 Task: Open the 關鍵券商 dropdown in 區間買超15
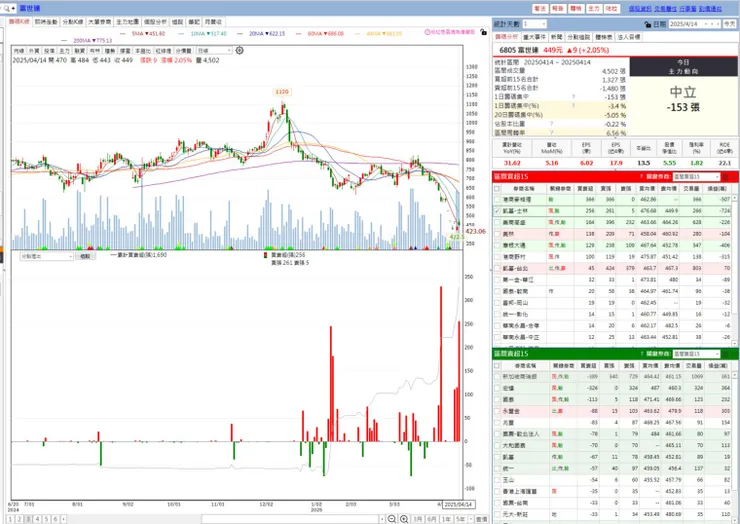[696, 177]
